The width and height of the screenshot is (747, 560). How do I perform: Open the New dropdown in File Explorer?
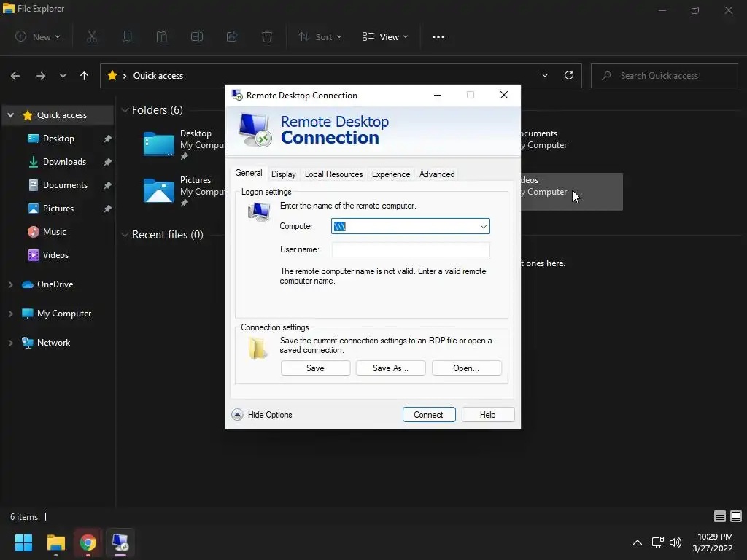pos(38,36)
